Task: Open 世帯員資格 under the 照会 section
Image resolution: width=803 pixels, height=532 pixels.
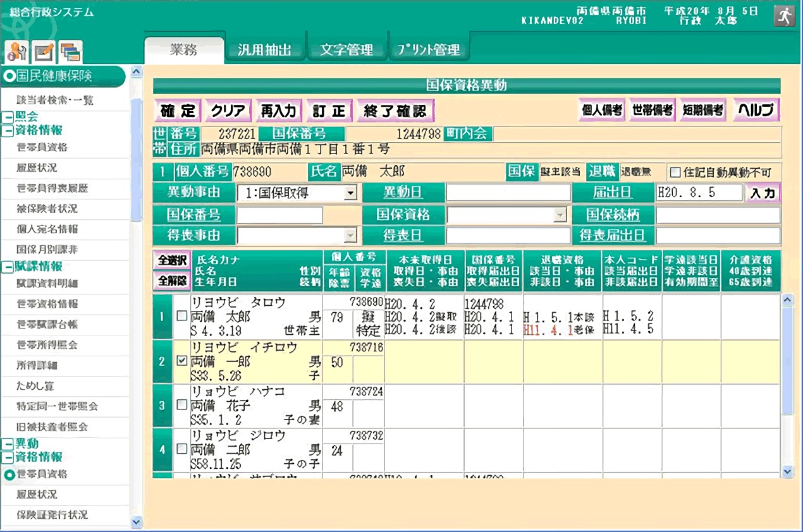Action: click(42, 147)
